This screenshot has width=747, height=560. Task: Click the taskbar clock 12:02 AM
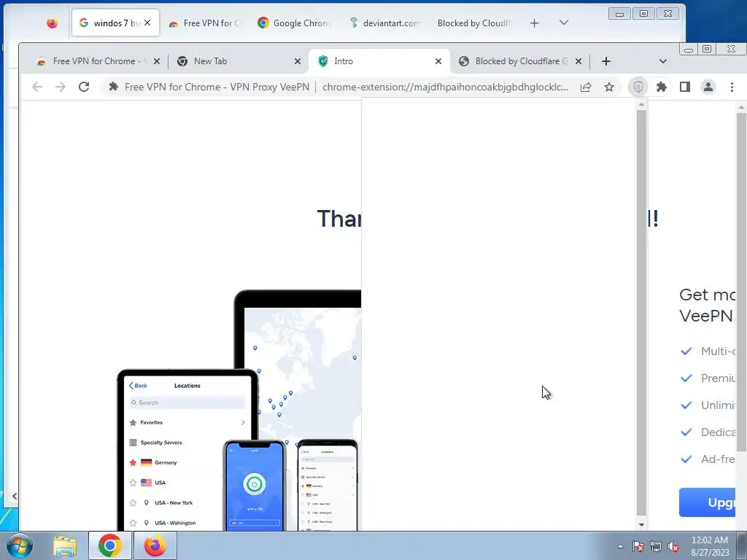709,545
